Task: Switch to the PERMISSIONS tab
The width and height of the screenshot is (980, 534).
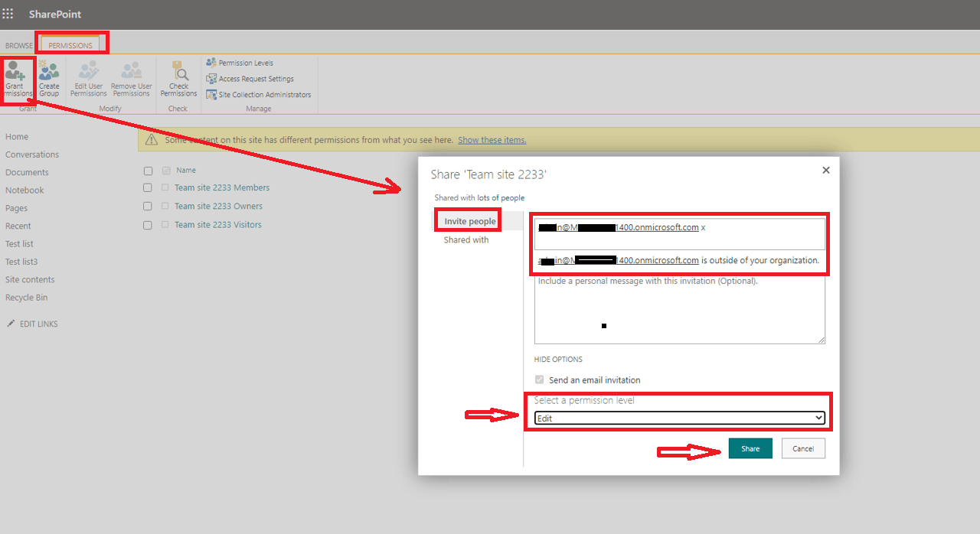Action: [x=72, y=44]
